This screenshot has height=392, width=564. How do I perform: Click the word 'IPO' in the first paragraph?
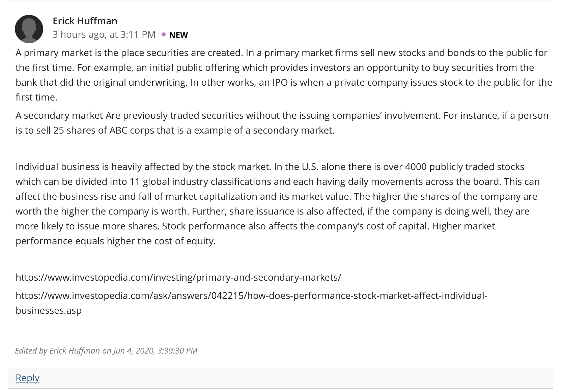[280, 82]
